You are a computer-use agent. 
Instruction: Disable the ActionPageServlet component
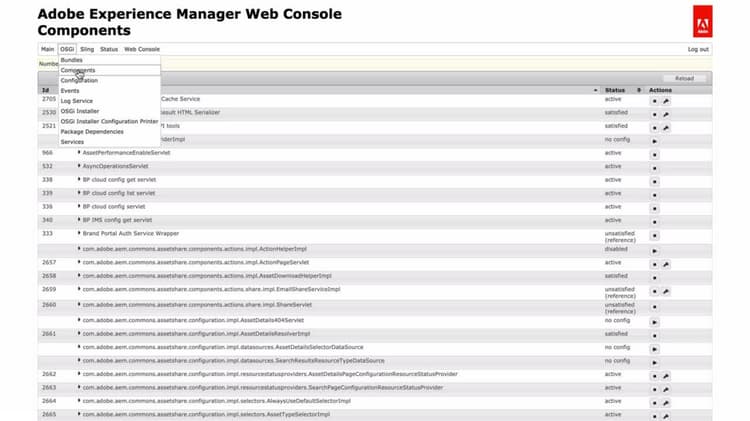(x=654, y=265)
